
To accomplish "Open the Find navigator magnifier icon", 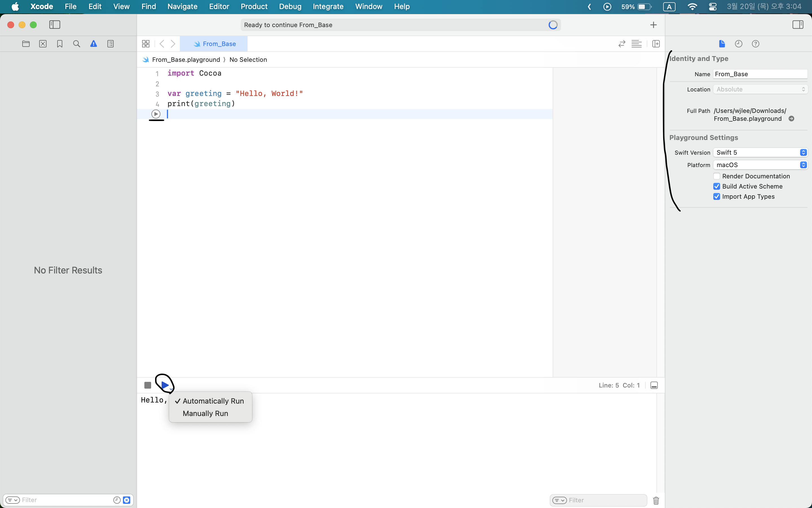I will point(76,44).
